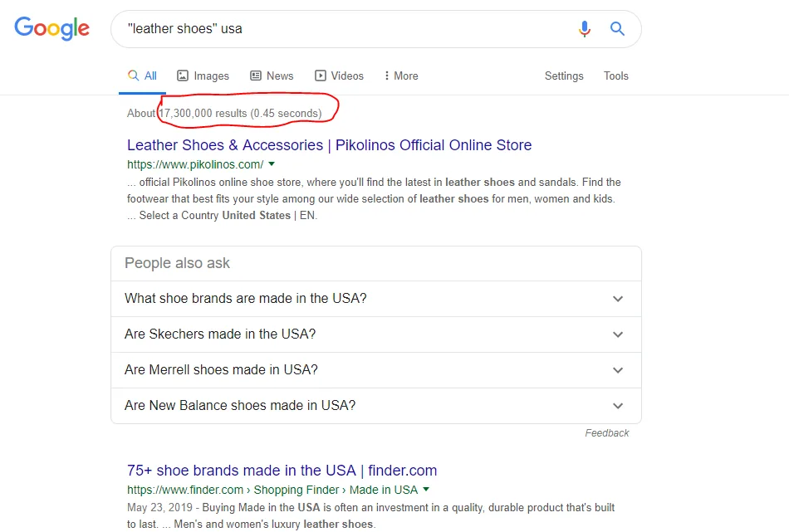Switch to the News tab
The image size is (789, 532).
click(279, 76)
